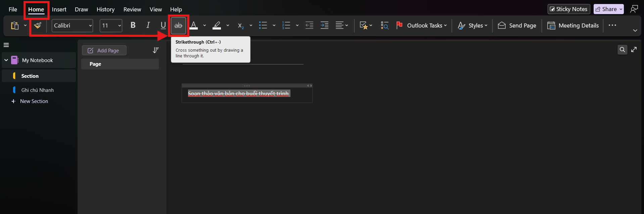644x214 pixels.
Task: Toggle Bold formatting
Action: pos(133,25)
